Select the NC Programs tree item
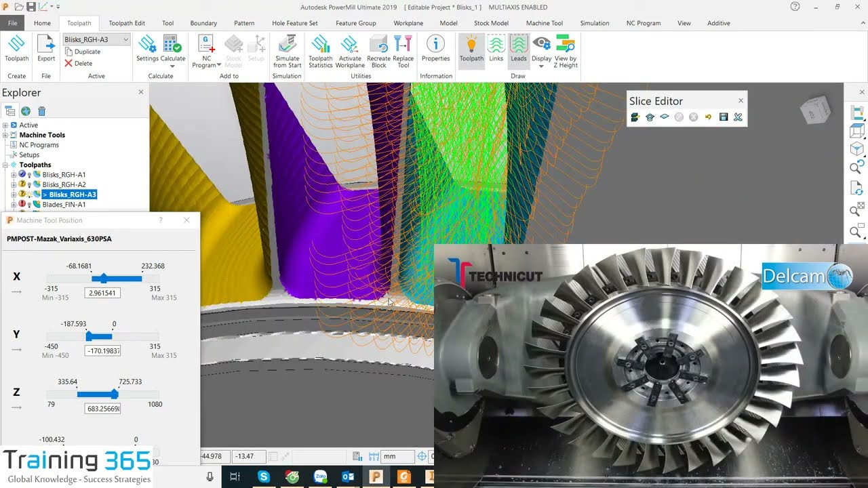This screenshot has height=488, width=868. tap(39, 145)
